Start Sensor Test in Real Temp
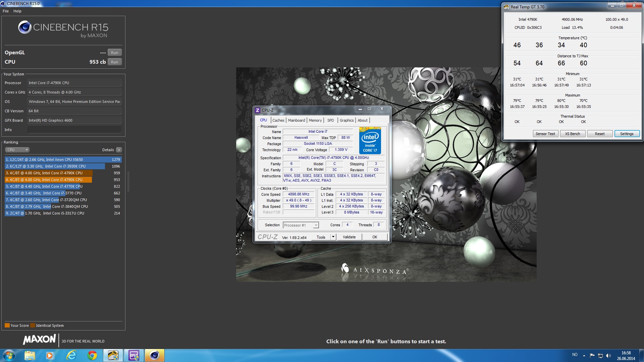This screenshot has height=362, width=644. [545, 134]
